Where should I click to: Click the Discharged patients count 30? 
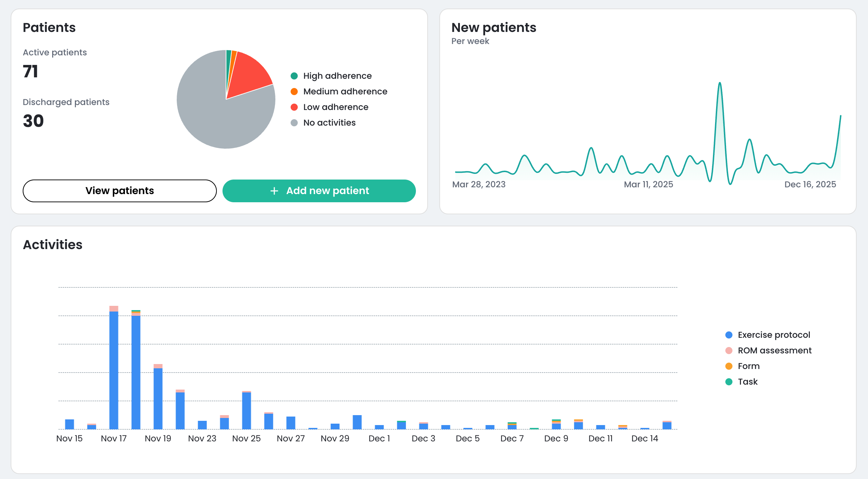(x=33, y=121)
